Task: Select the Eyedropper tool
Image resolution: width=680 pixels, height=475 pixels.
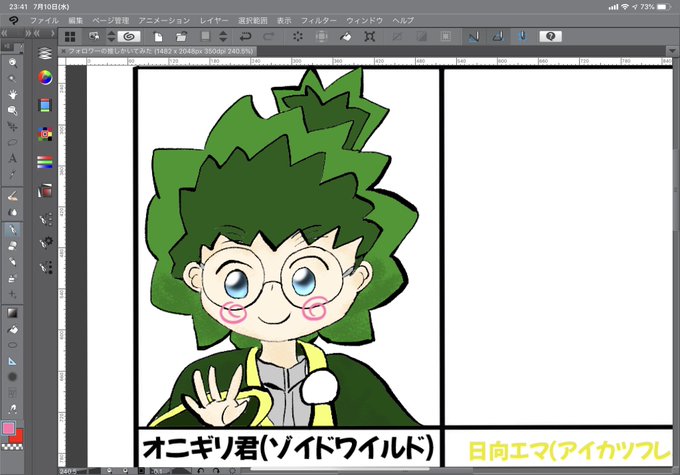Action: (x=13, y=174)
